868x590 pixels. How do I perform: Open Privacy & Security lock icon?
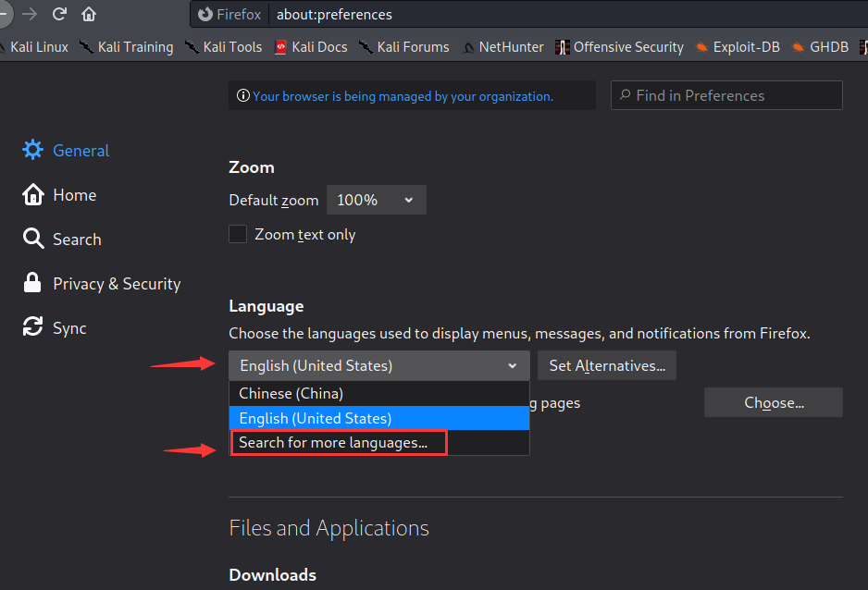(x=33, y=283)
